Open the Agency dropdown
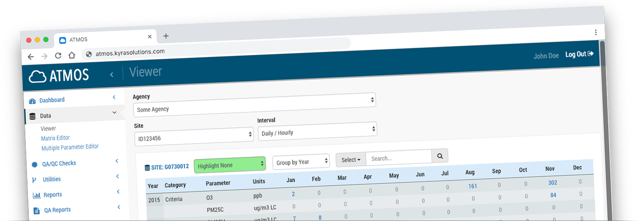The width and height of the screenshot is (644, 221). tap(254, 105)
